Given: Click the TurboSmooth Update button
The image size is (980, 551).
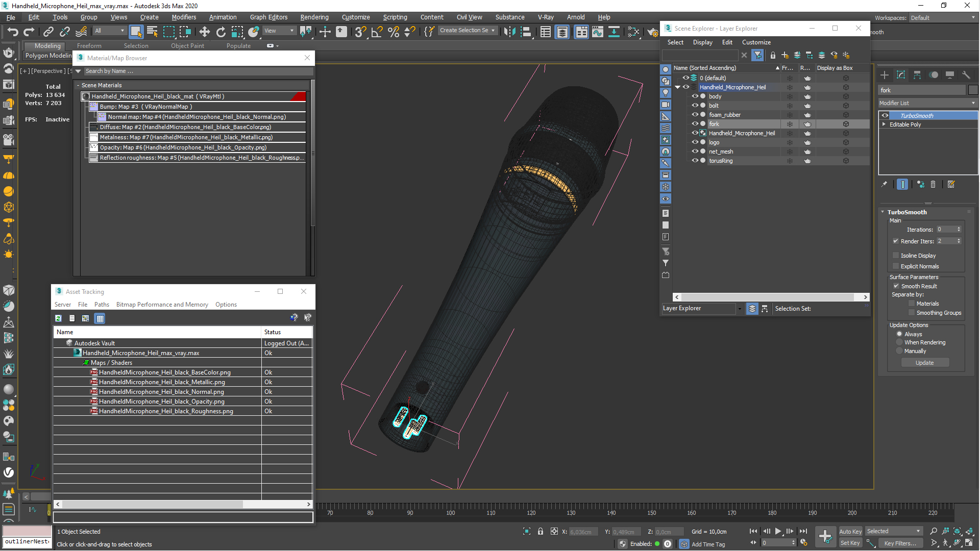Looking at the screenshot, I should [924, 363].
